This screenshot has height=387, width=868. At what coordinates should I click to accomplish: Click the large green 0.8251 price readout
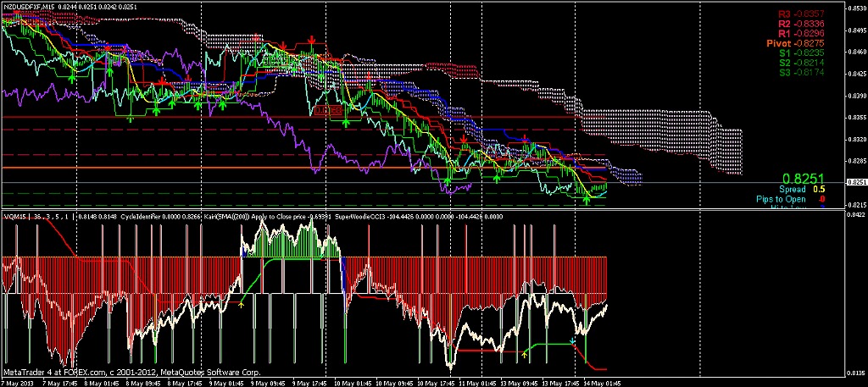point(804,179)
